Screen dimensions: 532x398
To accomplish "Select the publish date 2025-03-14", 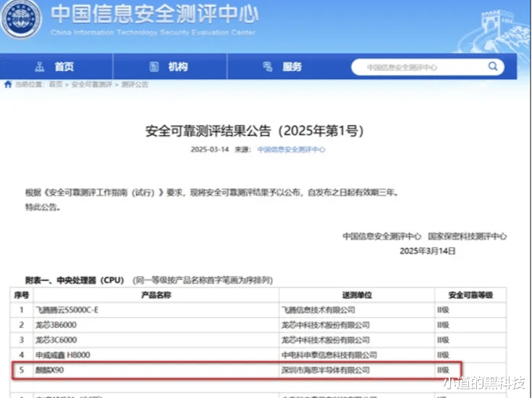I will tap(210, 150).
